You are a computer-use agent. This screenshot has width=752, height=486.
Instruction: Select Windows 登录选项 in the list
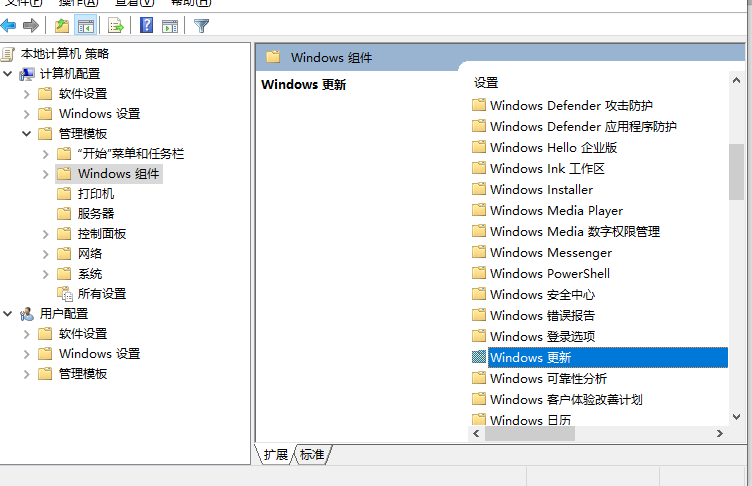click(542, 336)
